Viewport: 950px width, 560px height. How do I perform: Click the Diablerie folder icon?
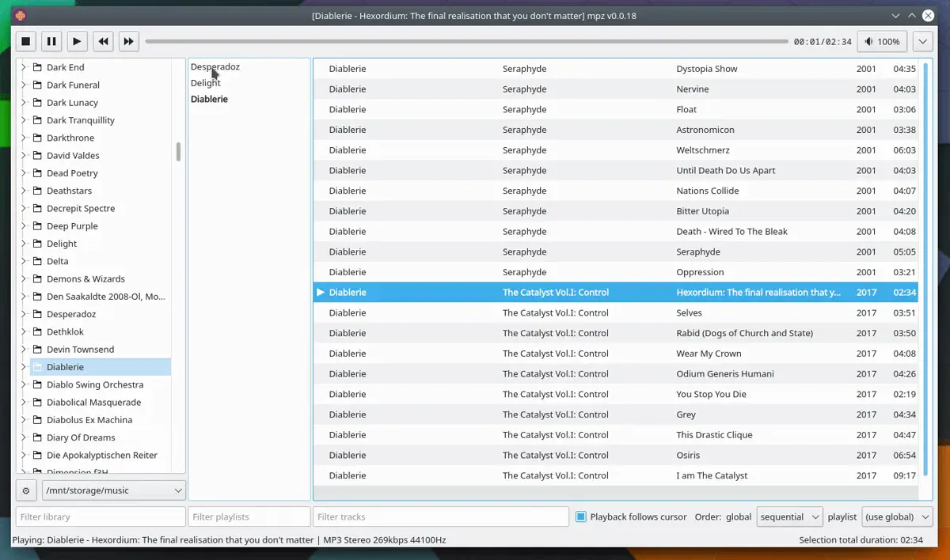pyautogui.click(x=36, y=367)
